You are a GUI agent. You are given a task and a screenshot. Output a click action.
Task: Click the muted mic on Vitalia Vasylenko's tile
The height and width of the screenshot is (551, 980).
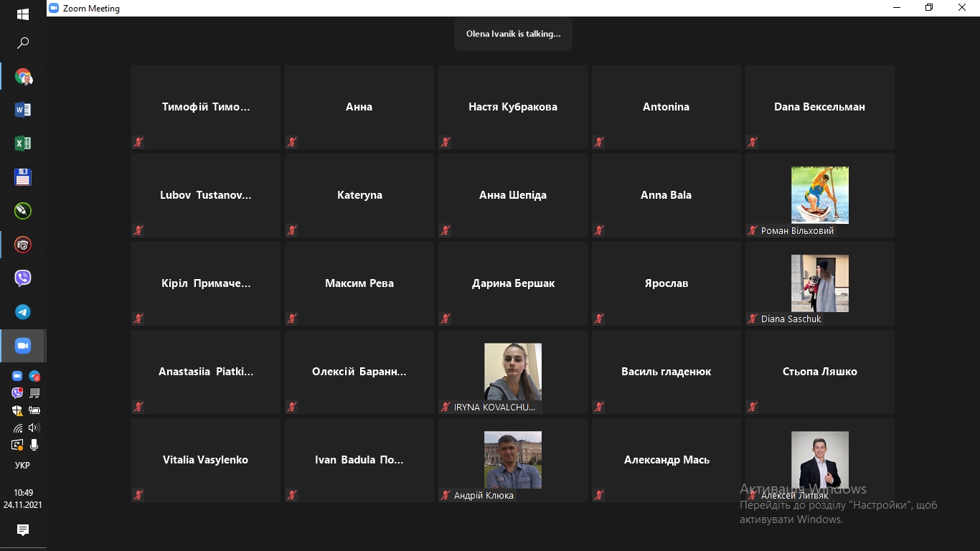coord(138,495)
